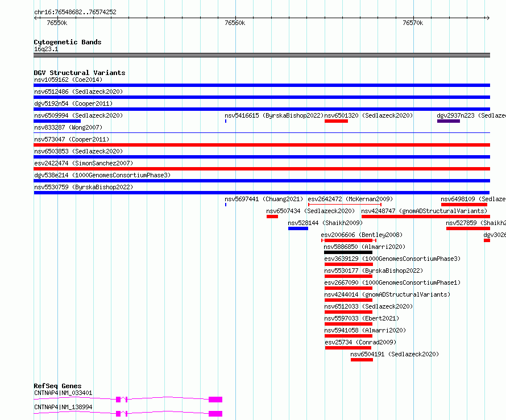Image resolution: width=506 pixels, height=420 pixels.
Task: Click the RefSeq Genes track title
Action: (58, 386)
